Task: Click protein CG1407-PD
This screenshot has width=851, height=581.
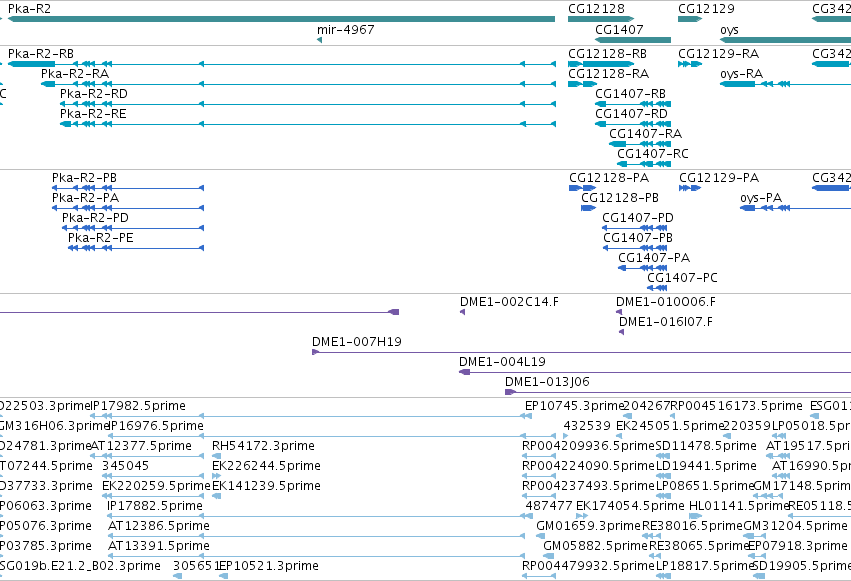Action: 638,218
